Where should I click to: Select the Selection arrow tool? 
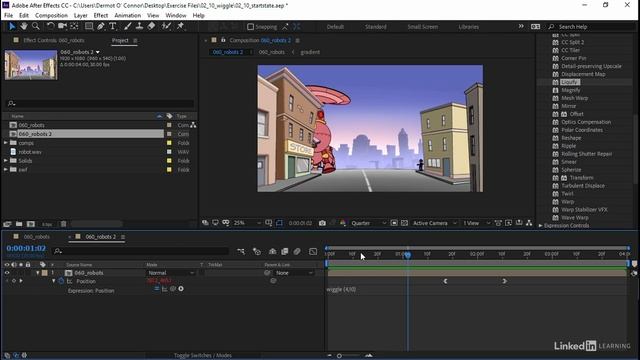pyautogui.click(x=12, y=26)
